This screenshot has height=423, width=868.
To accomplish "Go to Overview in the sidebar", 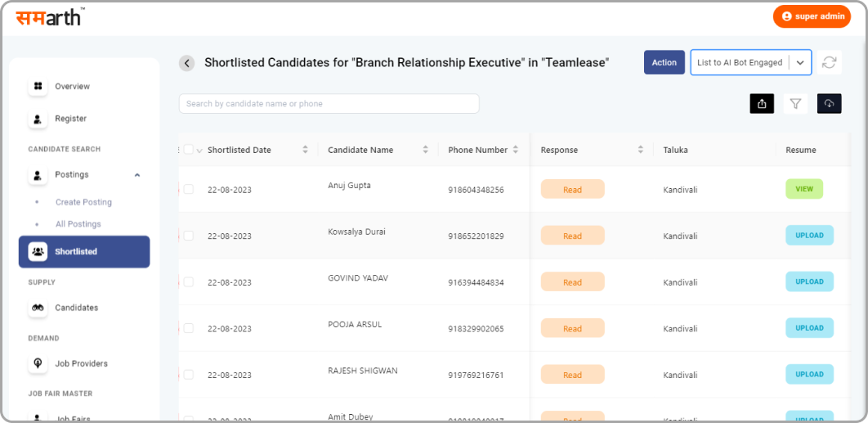I will pyautogui.click(x=72, y=87).
